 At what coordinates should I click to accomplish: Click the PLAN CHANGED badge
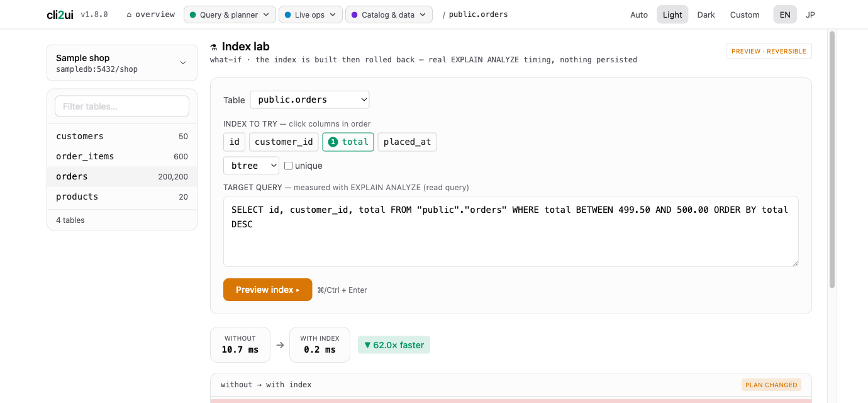[771, 385]
